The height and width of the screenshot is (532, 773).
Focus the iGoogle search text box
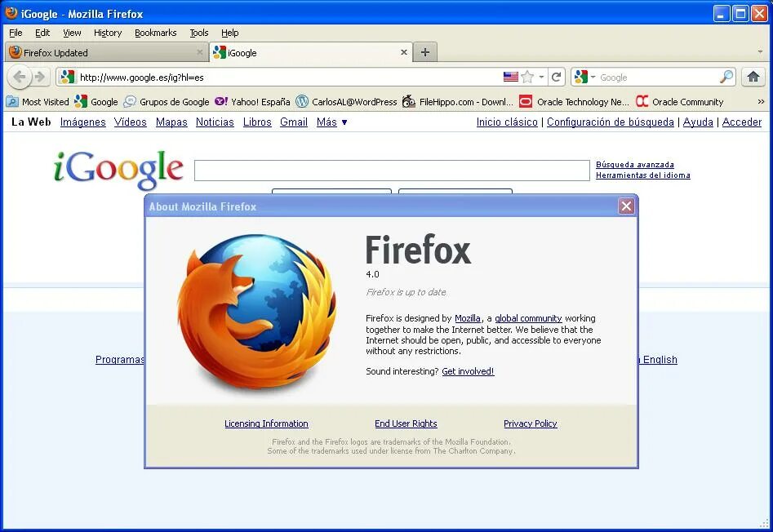(392, 171)
